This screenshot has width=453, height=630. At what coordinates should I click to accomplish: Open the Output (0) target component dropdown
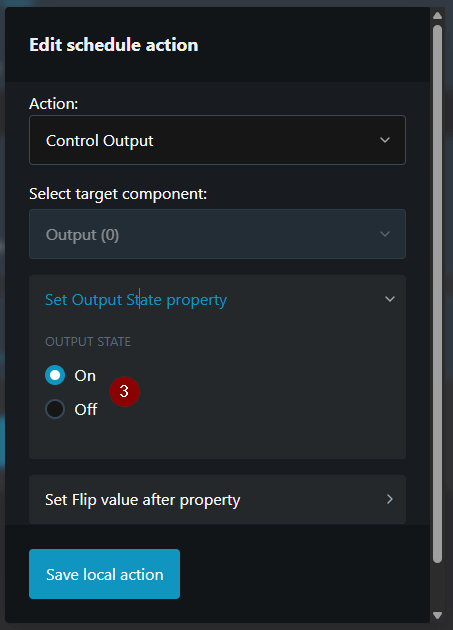(x=217, y=234)
